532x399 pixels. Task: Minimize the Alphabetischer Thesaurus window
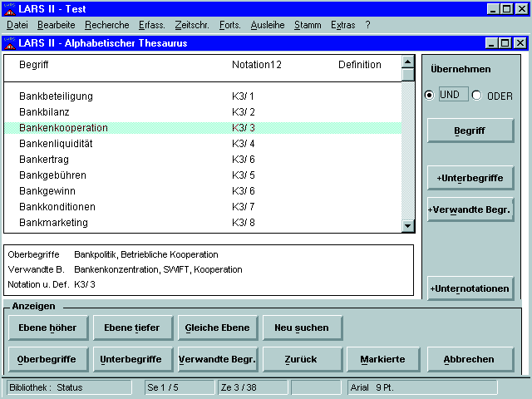(x=492, y=43)
